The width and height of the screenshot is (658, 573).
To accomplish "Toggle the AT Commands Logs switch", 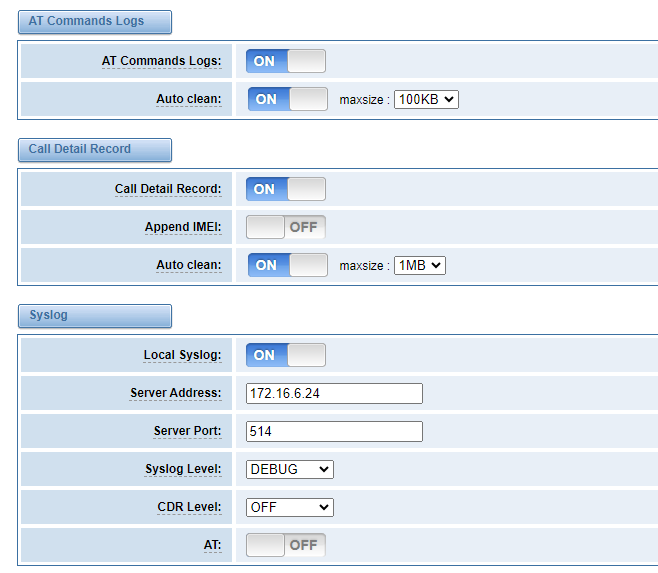I will tap(286, 61).
